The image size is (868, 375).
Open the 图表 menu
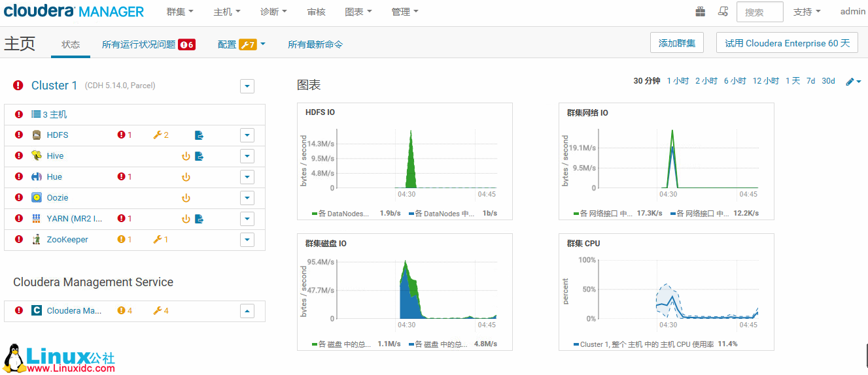[358, 12]
